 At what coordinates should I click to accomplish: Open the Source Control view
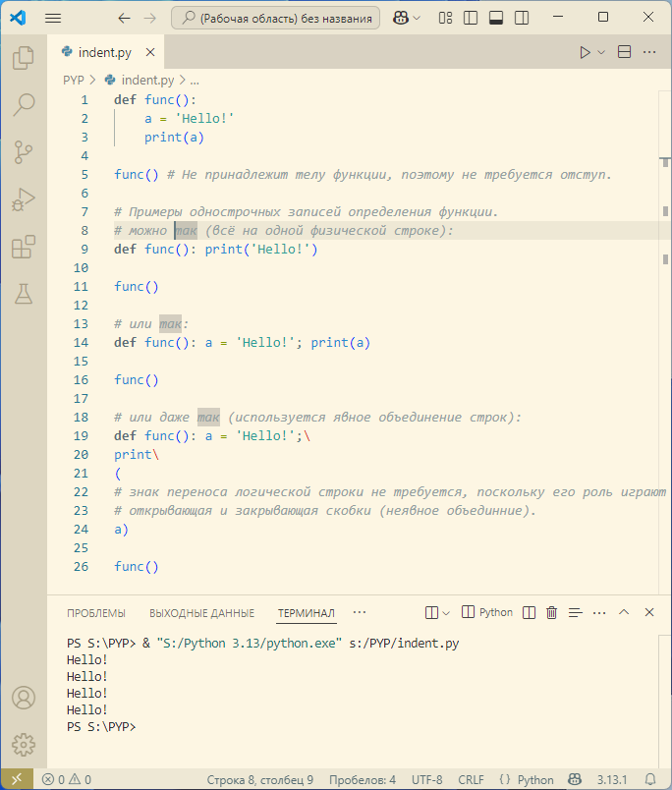pos(24,152)
